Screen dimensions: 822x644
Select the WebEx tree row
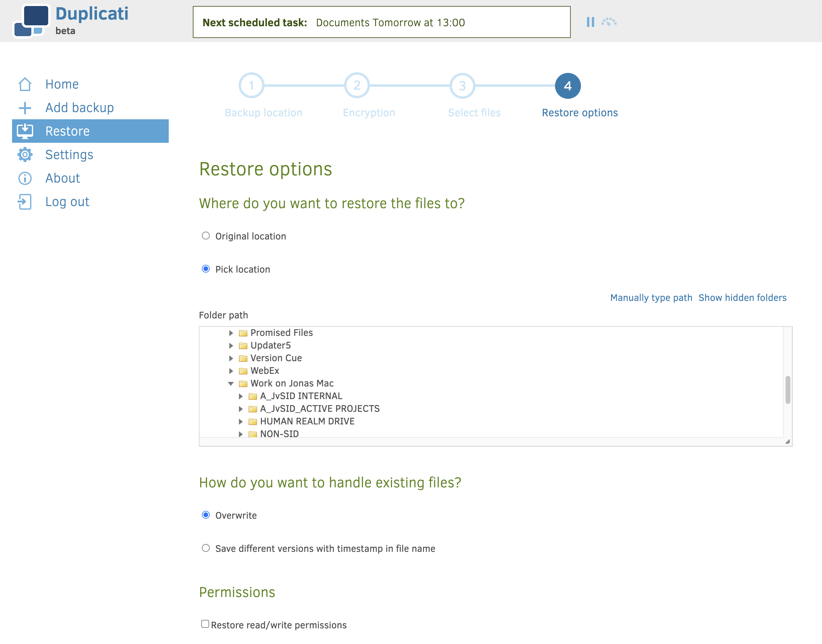(x=265, y=371)
